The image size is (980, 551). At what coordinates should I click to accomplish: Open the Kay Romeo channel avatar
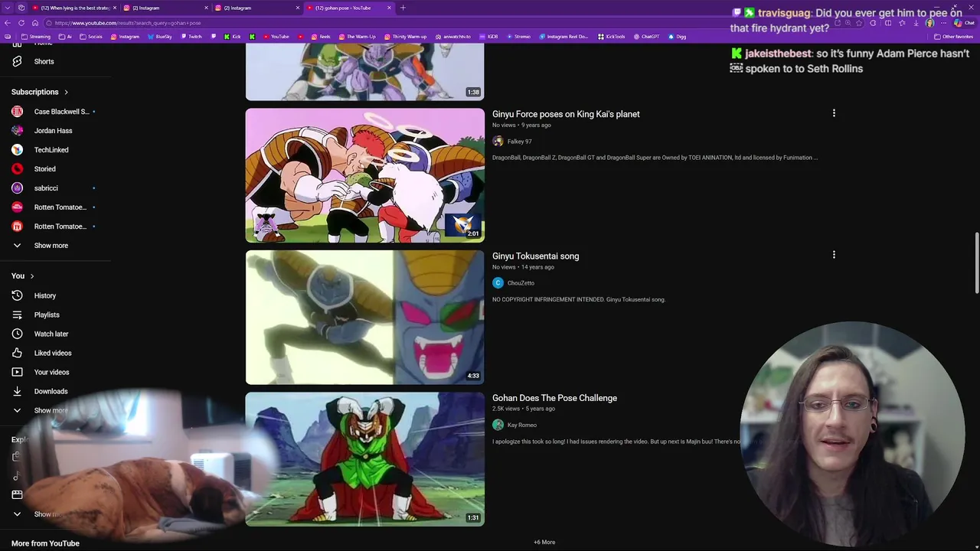tap(498, 425)
